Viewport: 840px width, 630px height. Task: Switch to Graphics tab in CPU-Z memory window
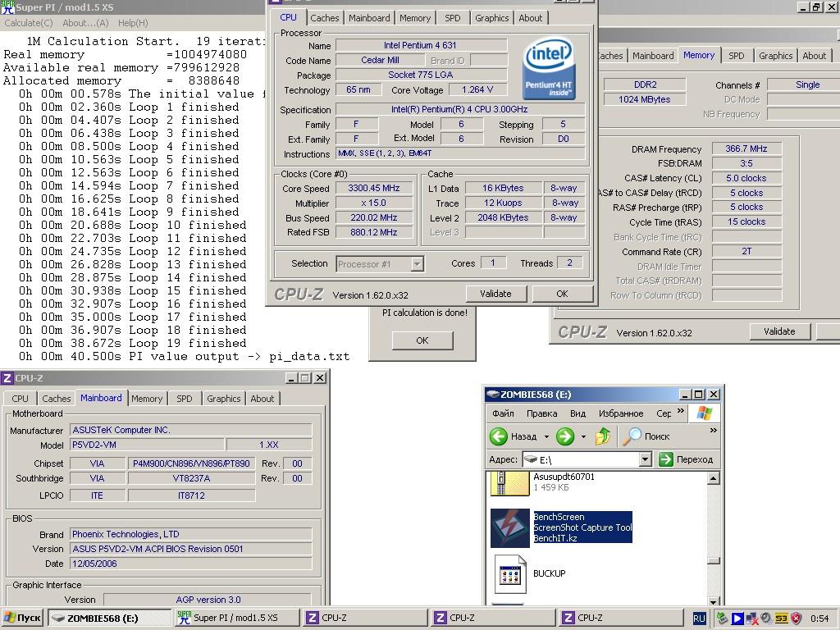[x=775, y=56]
